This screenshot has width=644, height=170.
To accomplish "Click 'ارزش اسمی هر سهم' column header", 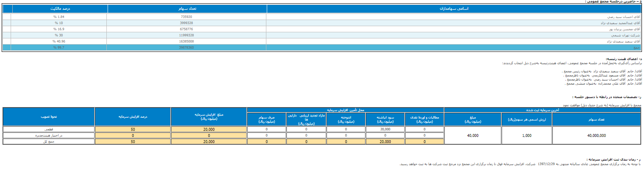I will click(x=527, y=119).
